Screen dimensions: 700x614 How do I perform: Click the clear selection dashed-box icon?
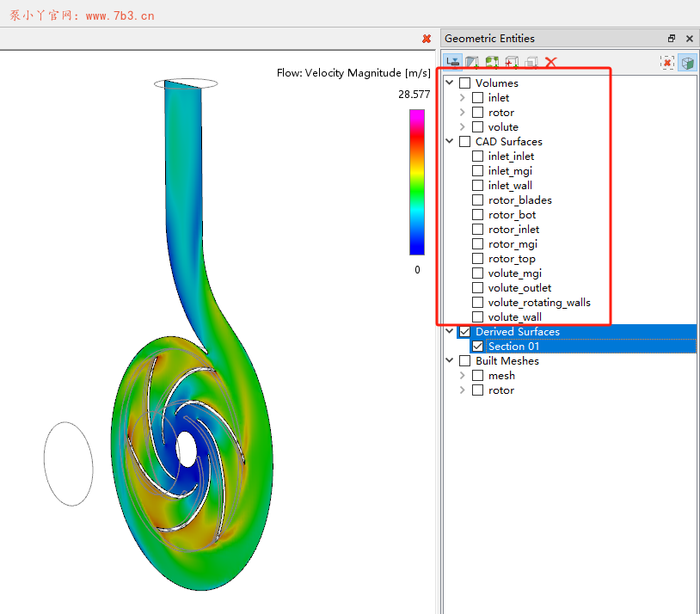(x=667, y=63)
